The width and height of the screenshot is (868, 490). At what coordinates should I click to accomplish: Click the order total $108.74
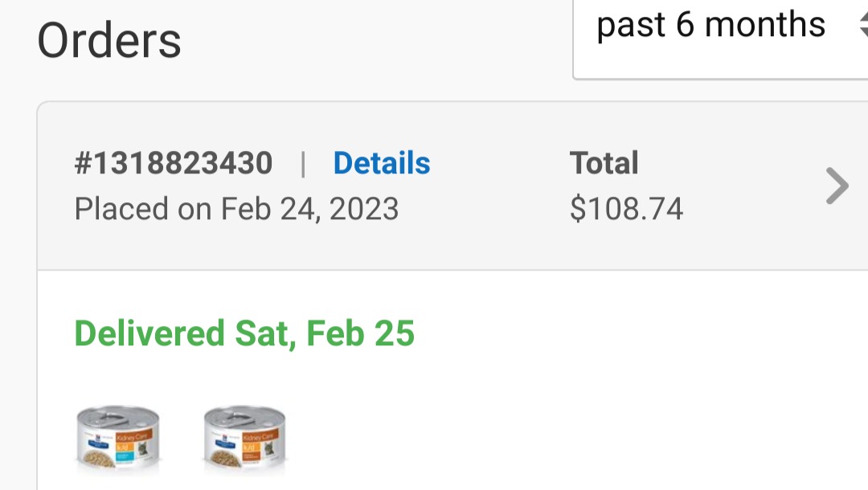(x=626, y=209)
